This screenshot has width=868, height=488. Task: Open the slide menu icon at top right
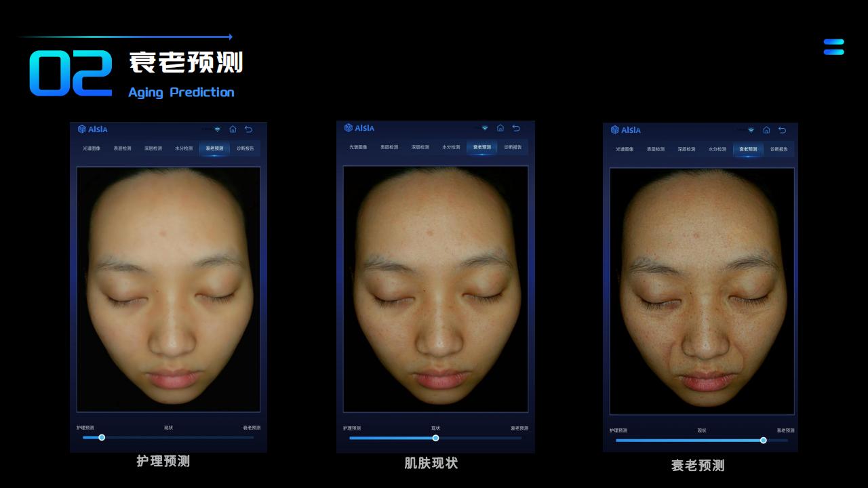tap(834, 47)
